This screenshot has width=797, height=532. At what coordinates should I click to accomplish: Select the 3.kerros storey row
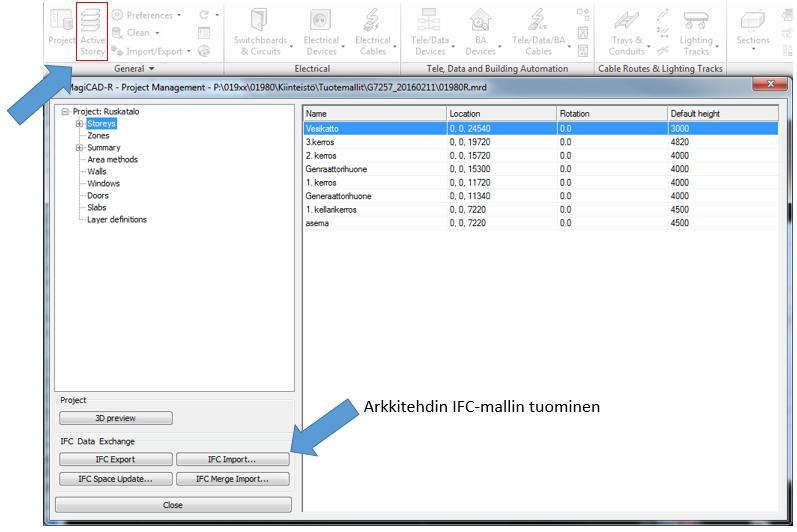pos(541,142)
